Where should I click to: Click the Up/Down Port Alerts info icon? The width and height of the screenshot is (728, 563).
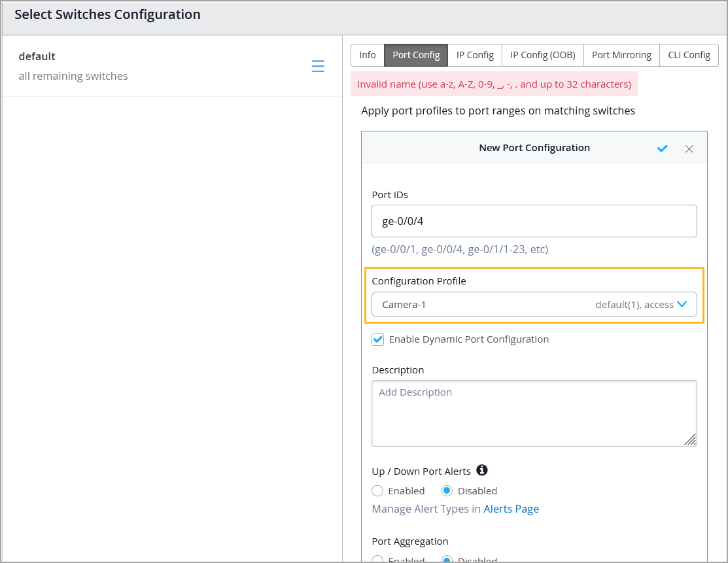(482, 470)
